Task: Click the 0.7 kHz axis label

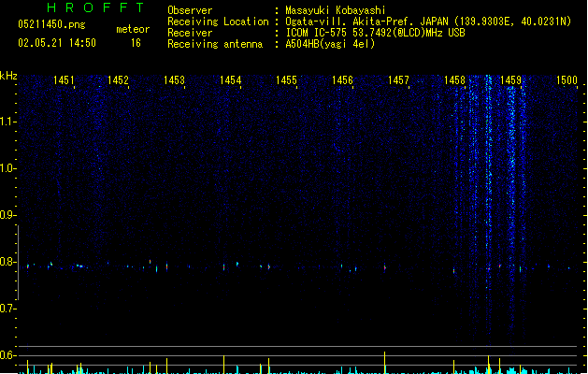Action: click(x=7, y=309)
